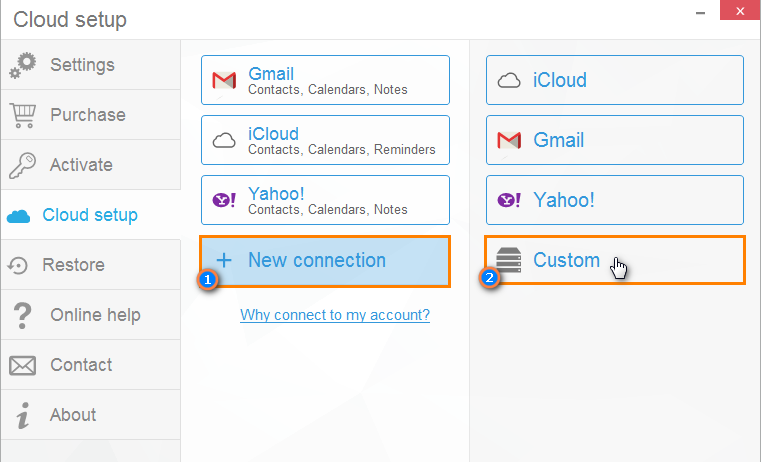Choose iCloud label as new connection type
Screen dimensions: 761x462
560,81
